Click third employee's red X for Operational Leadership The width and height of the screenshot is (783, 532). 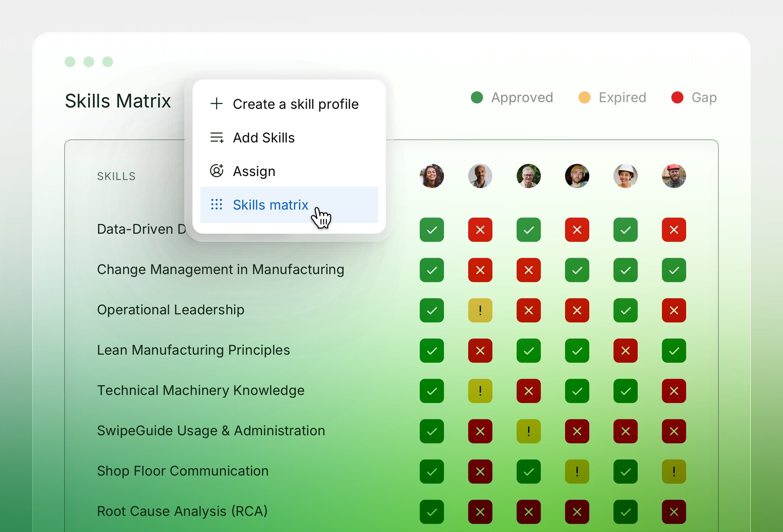[529, 311]
